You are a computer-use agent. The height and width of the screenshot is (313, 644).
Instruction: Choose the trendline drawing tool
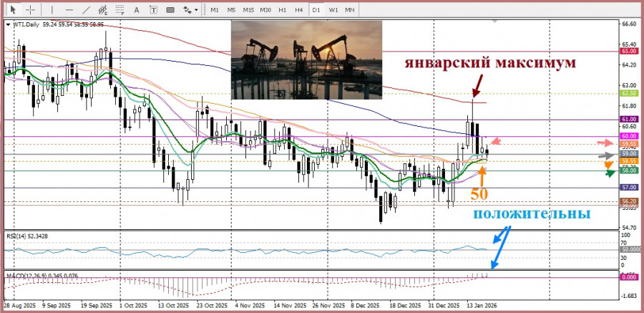86,9
